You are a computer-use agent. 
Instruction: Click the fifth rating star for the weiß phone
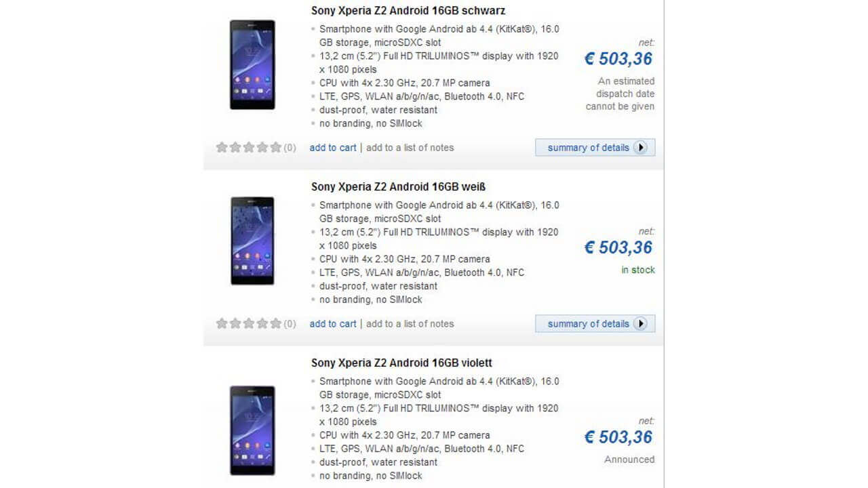(x=275, y=323)
